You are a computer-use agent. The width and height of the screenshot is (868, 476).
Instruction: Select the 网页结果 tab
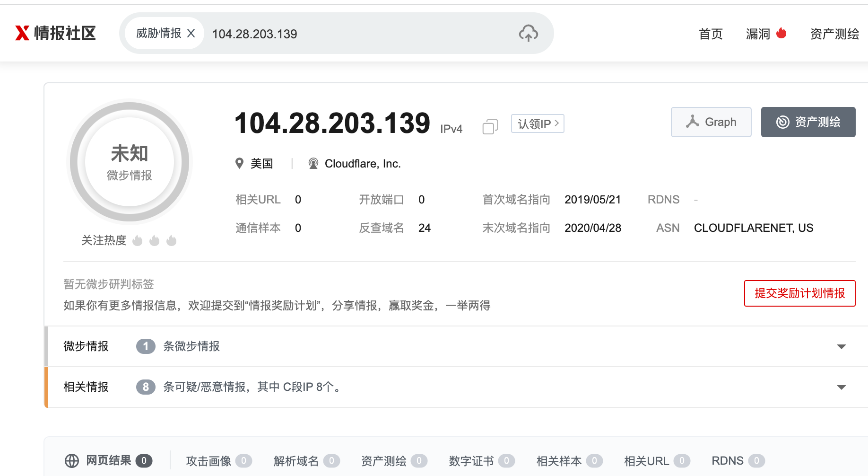click(x=108, y=461)
